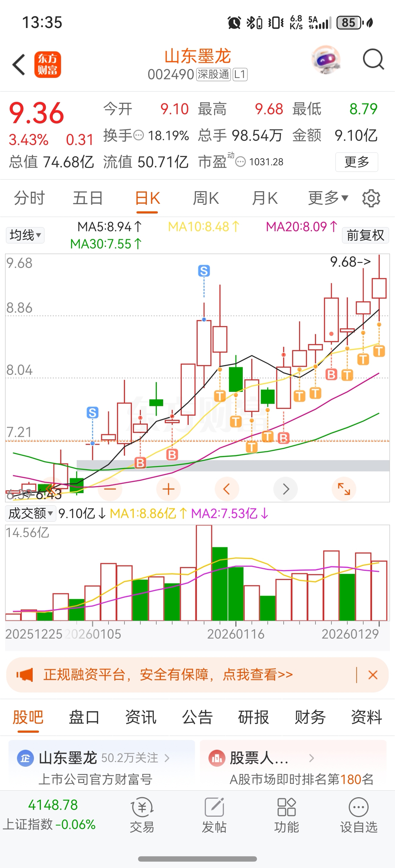Switch to 周K chart tab
The image size is (395, 868).
(x=206, y=198)
